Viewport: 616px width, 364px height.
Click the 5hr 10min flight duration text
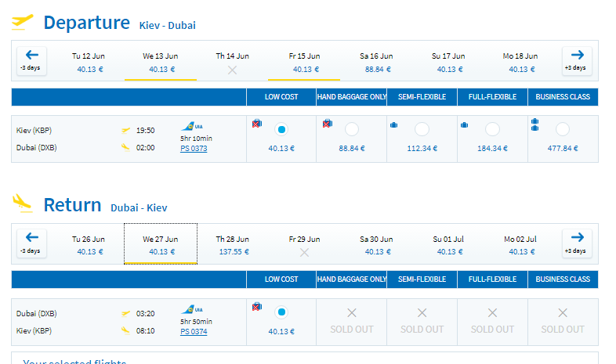196,139
